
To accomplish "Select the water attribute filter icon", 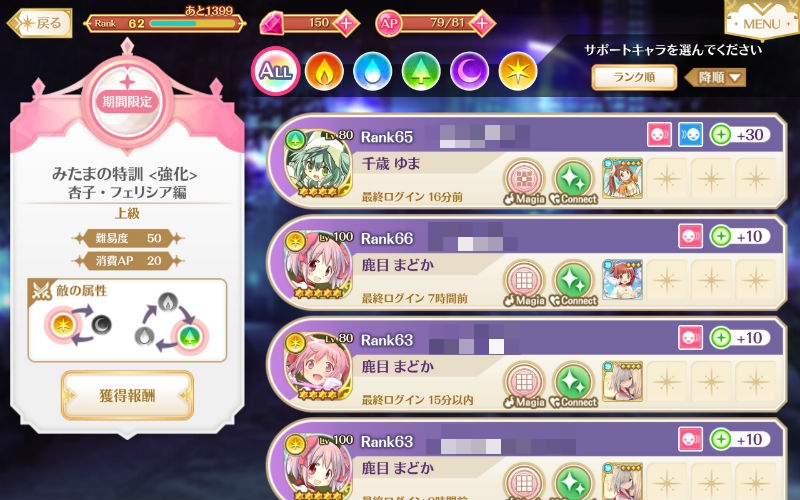I will click(x=372, y=71).
